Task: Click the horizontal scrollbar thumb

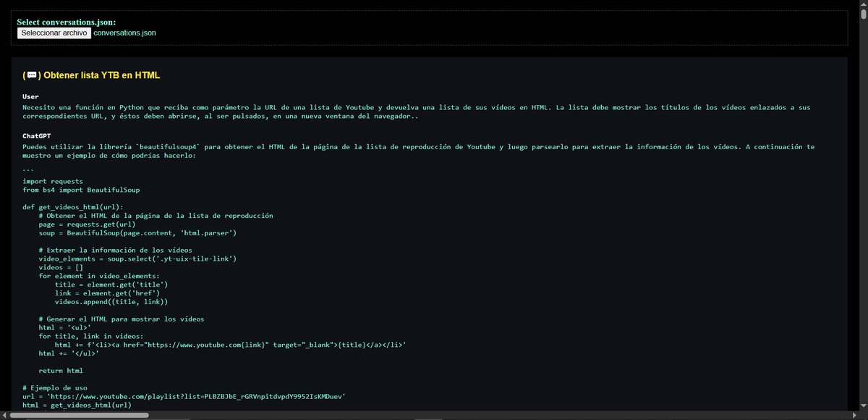Action: click(x=78, y=416)
